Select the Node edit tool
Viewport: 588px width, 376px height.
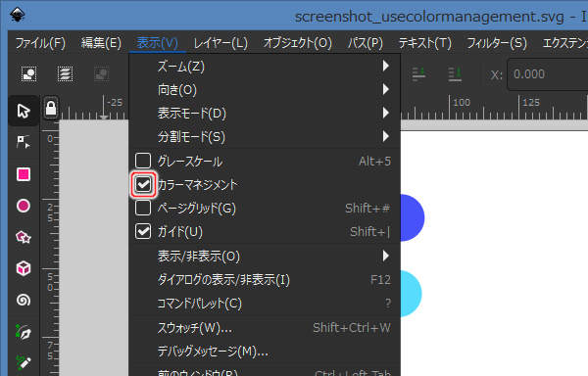(x=24, y=142)
